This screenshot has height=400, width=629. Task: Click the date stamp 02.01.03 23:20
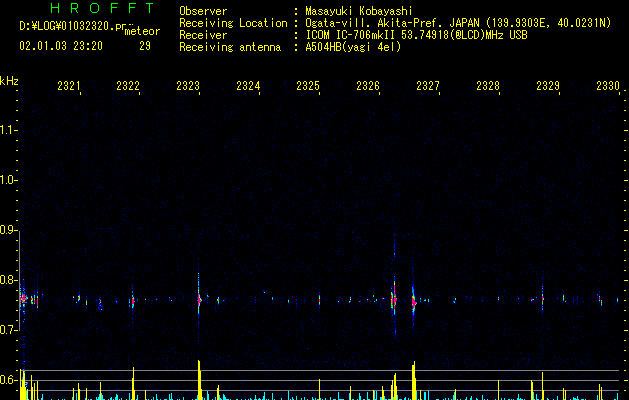61,46
